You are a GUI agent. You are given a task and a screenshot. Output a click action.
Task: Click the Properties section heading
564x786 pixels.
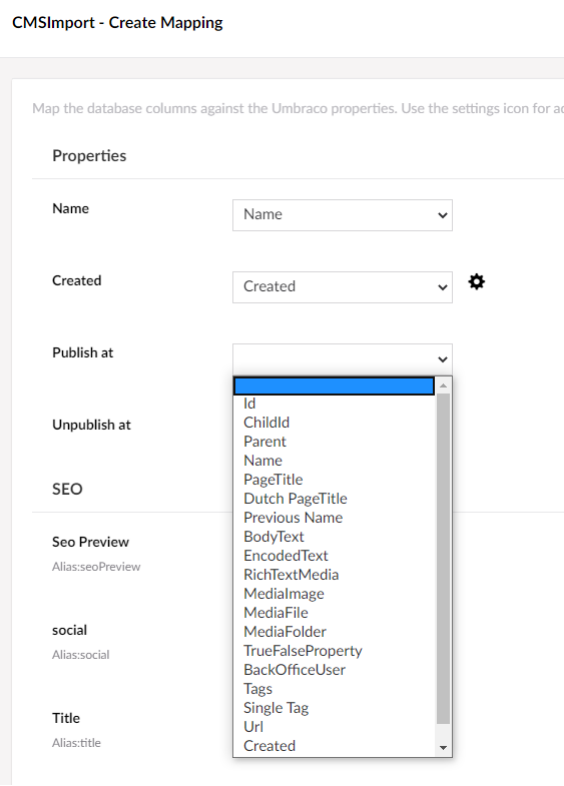coord(89,156)
